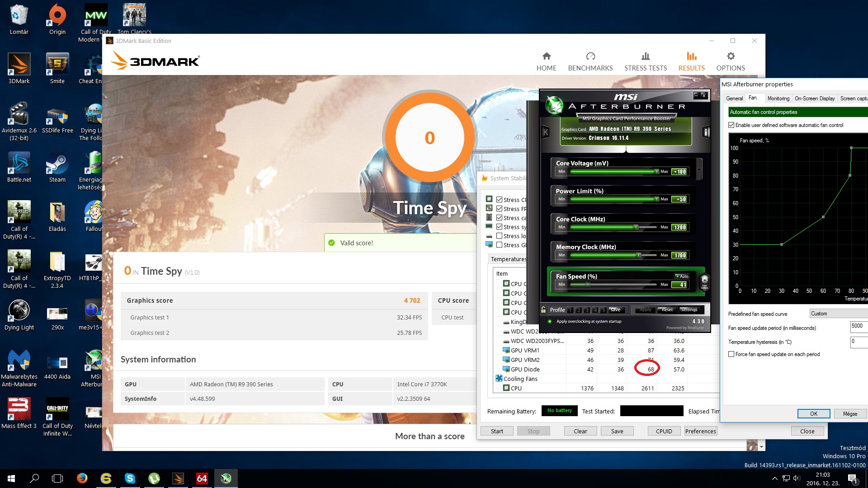Switch to the General tab in Afterburner properties
The image size is (868, 488).
[x=734, y=99]
